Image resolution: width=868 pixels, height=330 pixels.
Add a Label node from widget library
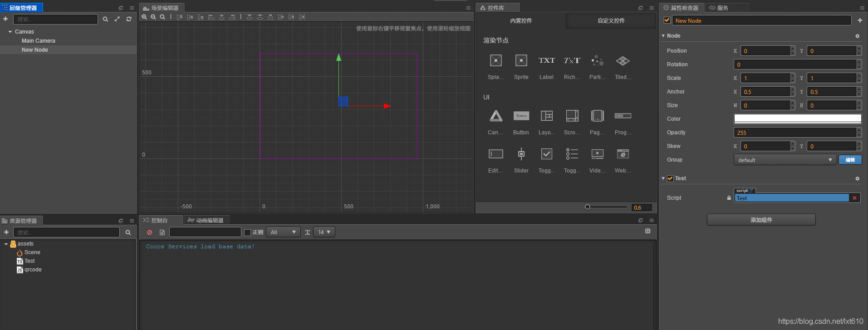click(x=546, y=60)
